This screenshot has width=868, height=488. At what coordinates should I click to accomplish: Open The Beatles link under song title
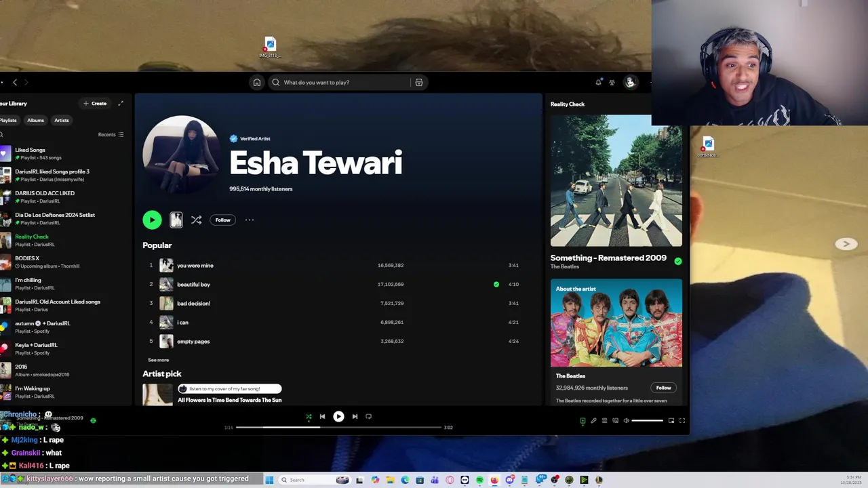pos(564,267)
